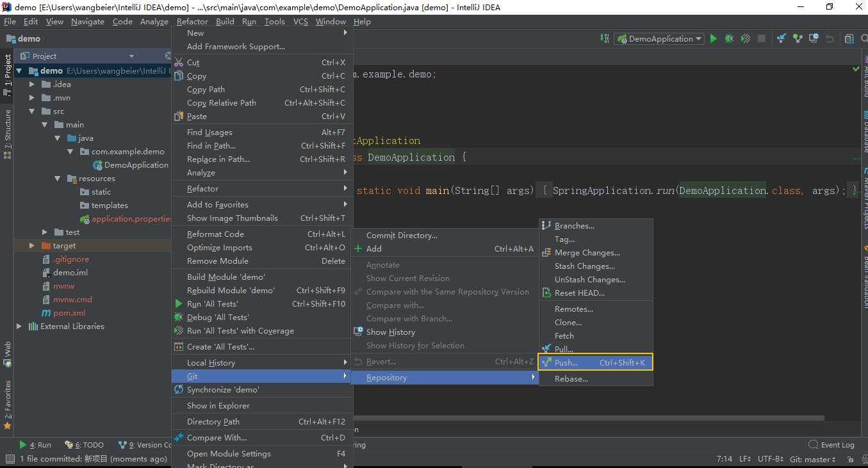Toggle the read-only lock icon in status bar
The height and width of the screenshot is (468, 868).
(x=850, y=459)
